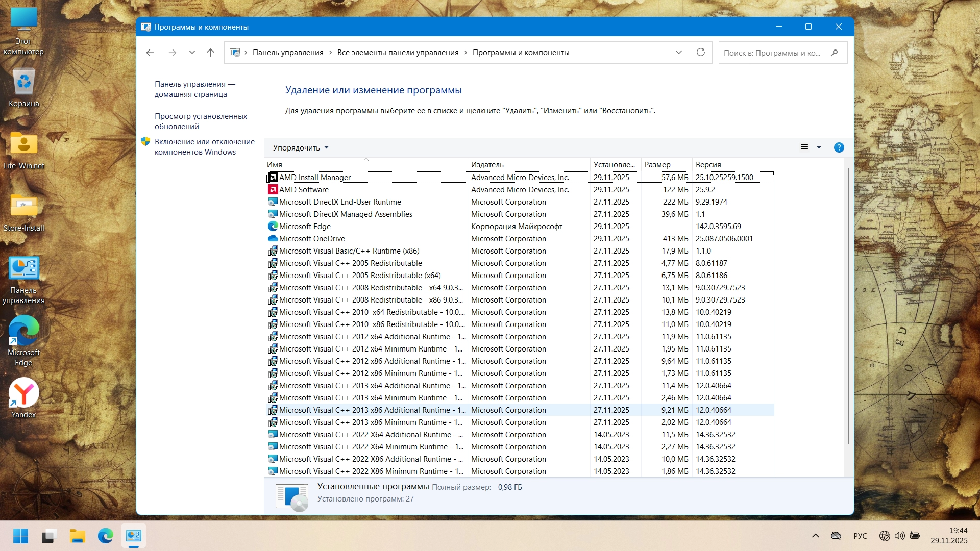
Task: Click the Back navigation arrow
Action: point(150,53)
